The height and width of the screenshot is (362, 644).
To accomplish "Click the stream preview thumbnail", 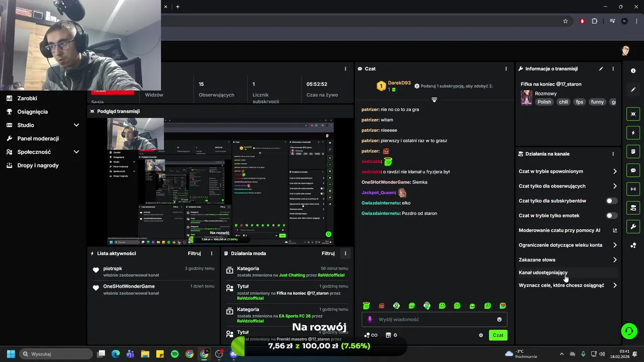I will coord(220,182).
